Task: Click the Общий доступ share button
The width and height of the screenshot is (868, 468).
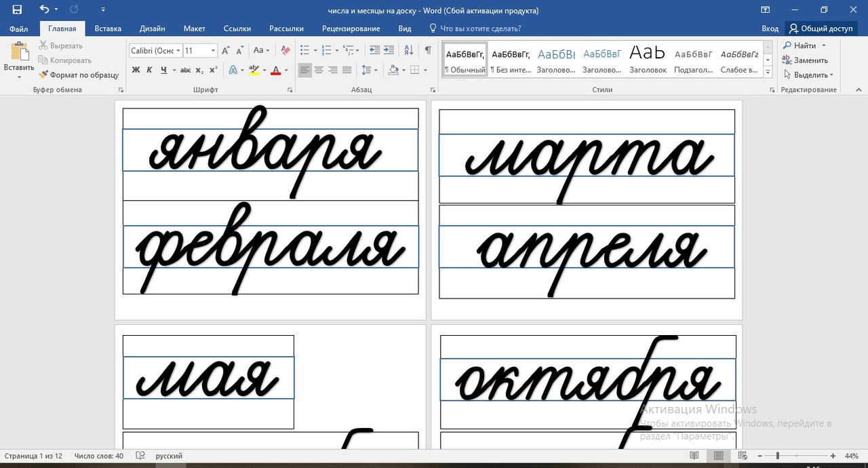Action: click(821, 28)
